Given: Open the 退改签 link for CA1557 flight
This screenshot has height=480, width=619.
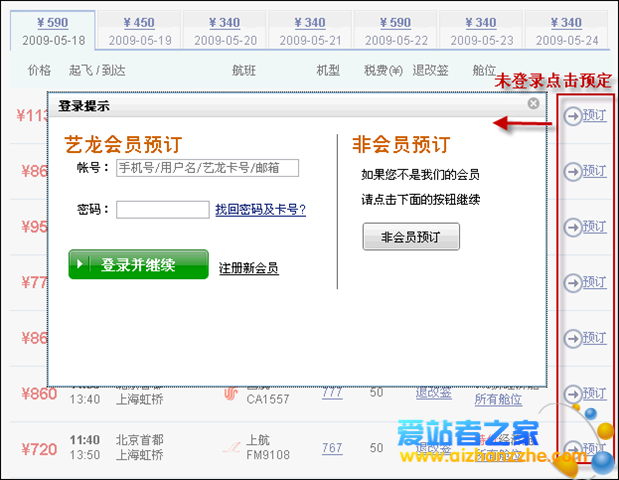Looking at the screenshot, I should pos(433,393).
